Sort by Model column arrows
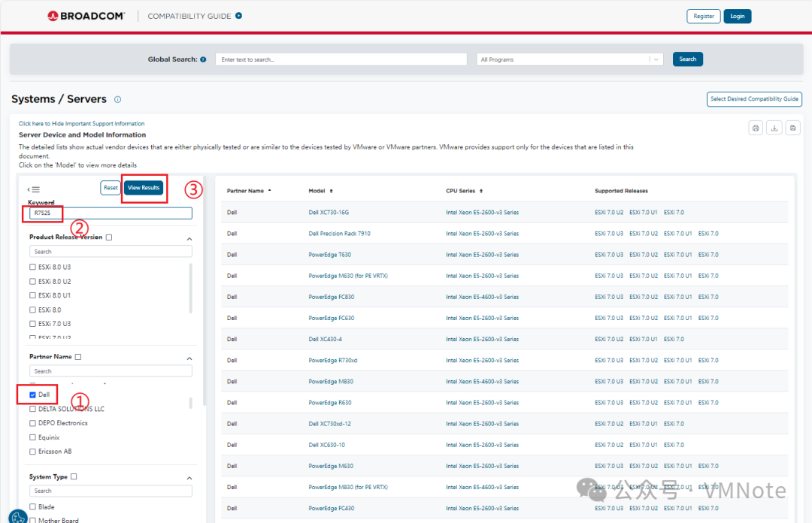This screenshot has height=523, width=812. click(331, 191)
